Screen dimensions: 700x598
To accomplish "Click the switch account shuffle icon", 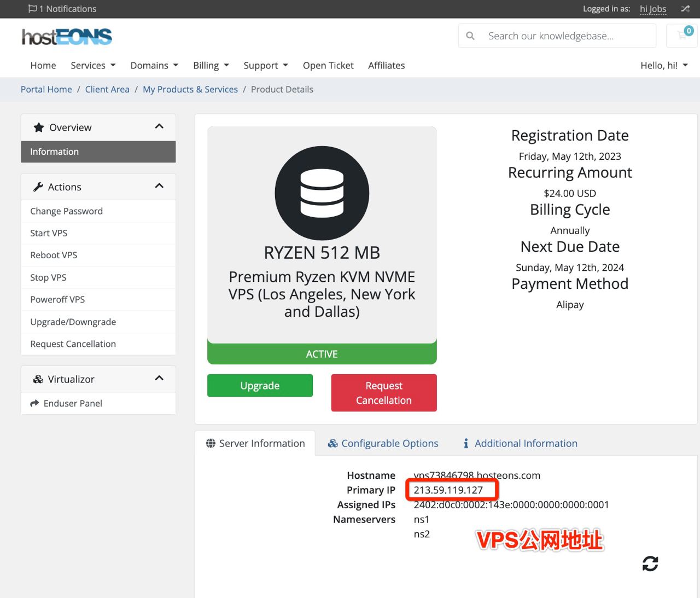I will [x=685, y=9].
